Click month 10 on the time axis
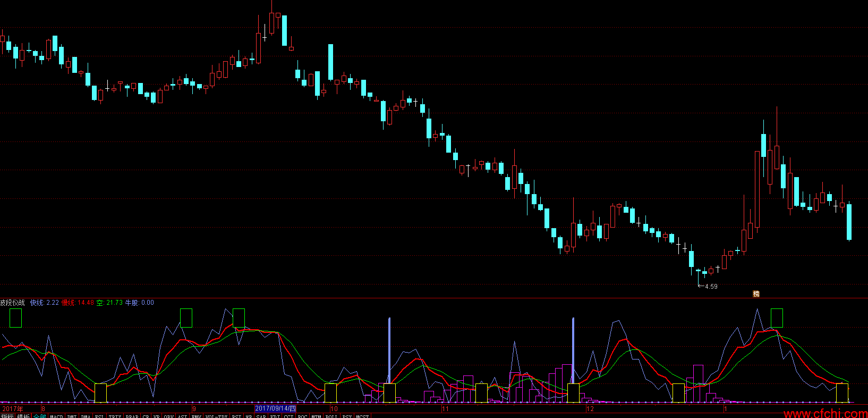This screenshot has width=868, height=418. pyautogui.click(x=334, y=409)
